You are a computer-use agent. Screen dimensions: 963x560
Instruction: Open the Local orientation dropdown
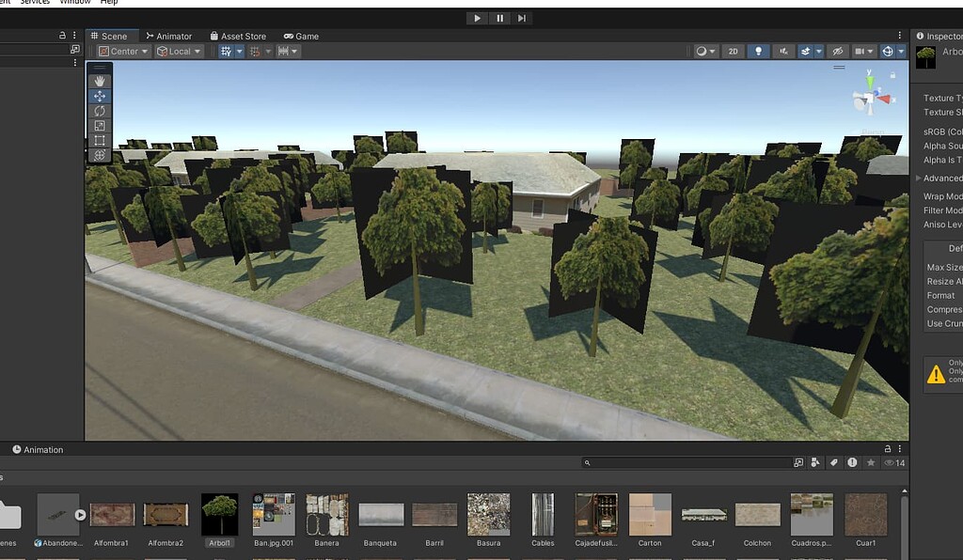pyautogui.click(x=179, y=51)
